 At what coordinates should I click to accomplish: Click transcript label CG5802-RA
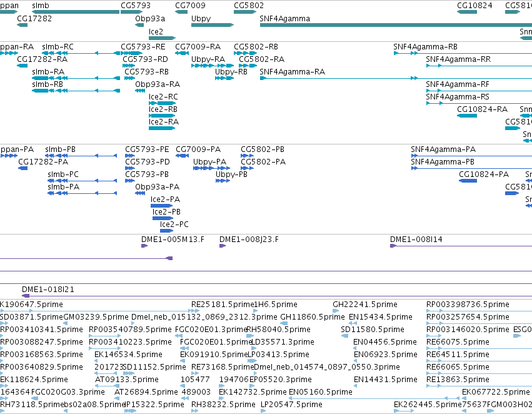[261, 59]
